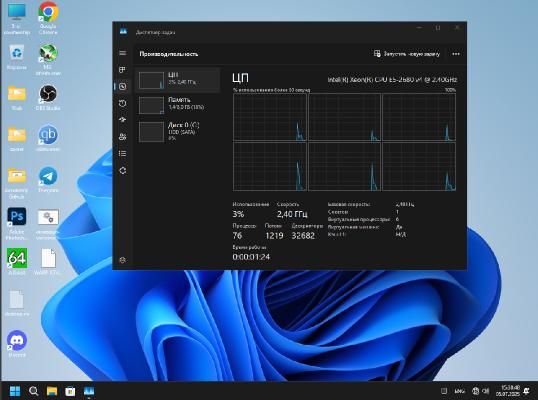Open the three-dots more options menu
The image size is (538, 400).
tap(456, 54)
